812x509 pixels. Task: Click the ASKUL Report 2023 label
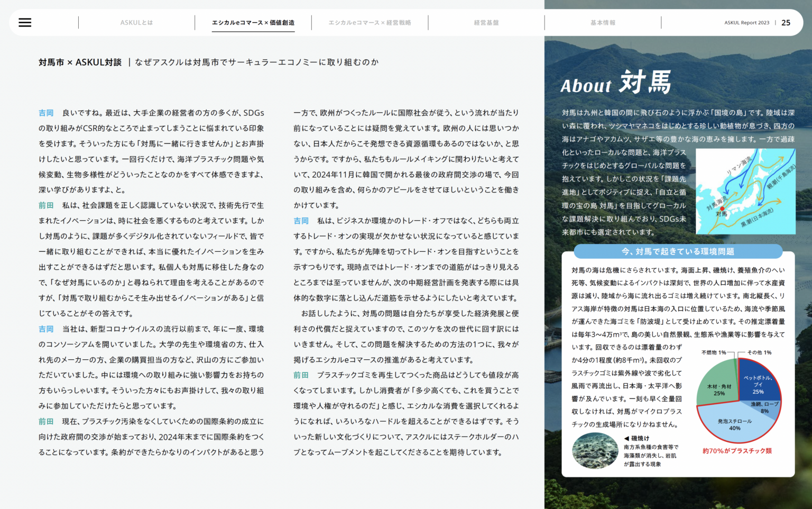(746, 23)
